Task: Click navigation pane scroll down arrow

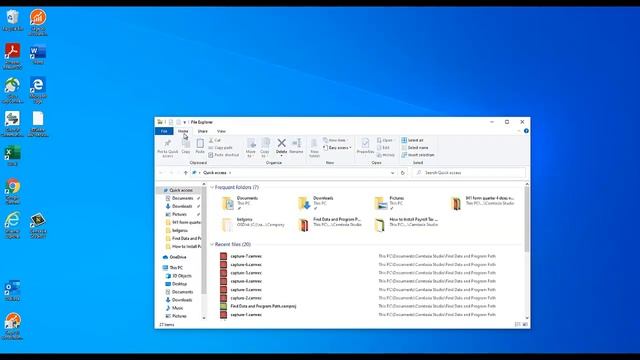Action: point(204,318)
